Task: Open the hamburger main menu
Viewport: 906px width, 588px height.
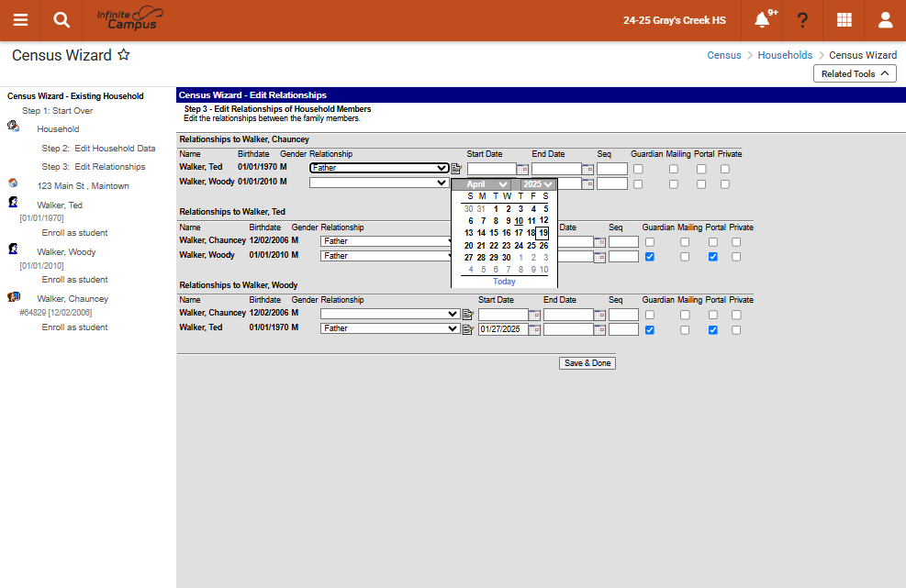Action: (x=20, y=20)
